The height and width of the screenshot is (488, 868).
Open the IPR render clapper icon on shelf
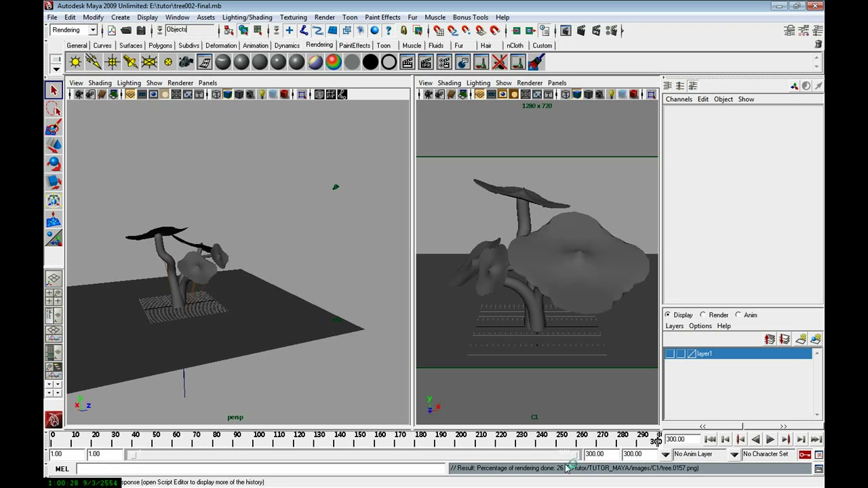(426, 62)
